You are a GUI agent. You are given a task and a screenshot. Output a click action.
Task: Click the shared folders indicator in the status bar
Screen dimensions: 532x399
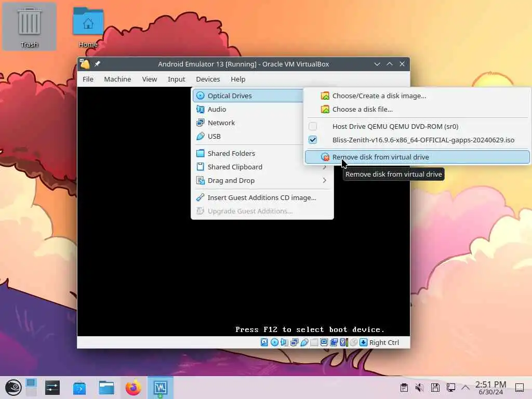(314, 342)
